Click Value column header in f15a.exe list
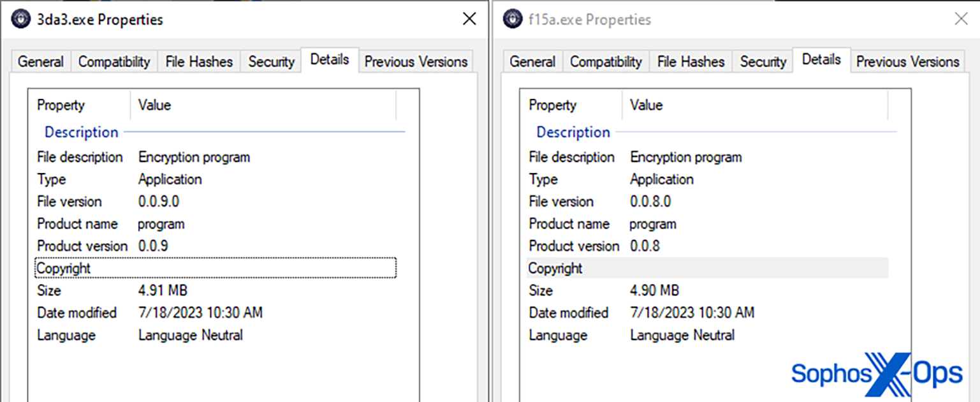Image resolution: width=980 pixels, height=402 pixels. [x=647, y=105]
